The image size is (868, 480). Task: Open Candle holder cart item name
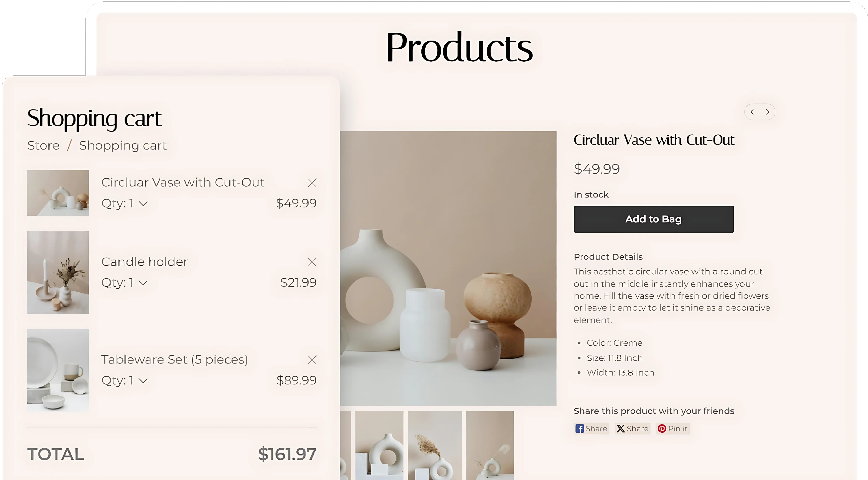144,262
